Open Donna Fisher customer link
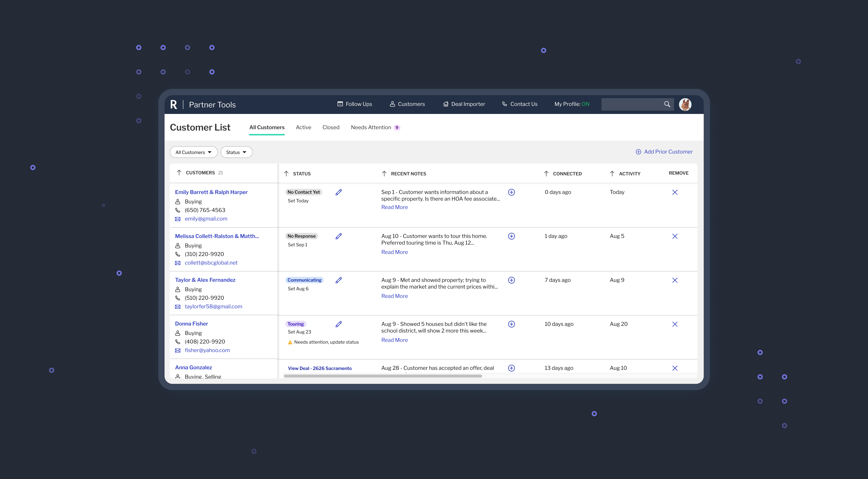Image resolution: width=868 pixels, height=479 pixels. [x=191, y=324]
